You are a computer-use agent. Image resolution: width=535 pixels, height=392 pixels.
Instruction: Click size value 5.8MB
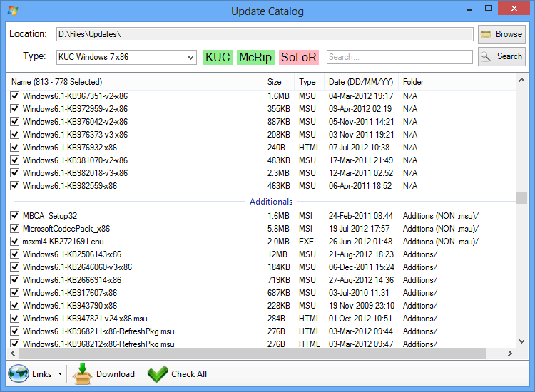pyautogui.click(x=278, y=228)
